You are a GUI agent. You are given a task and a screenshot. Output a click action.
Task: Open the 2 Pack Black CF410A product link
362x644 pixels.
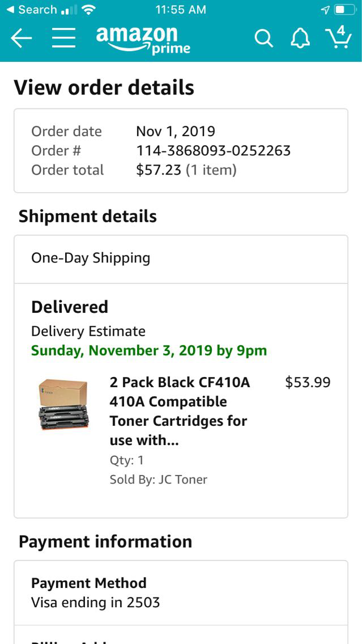pos(180,411)
